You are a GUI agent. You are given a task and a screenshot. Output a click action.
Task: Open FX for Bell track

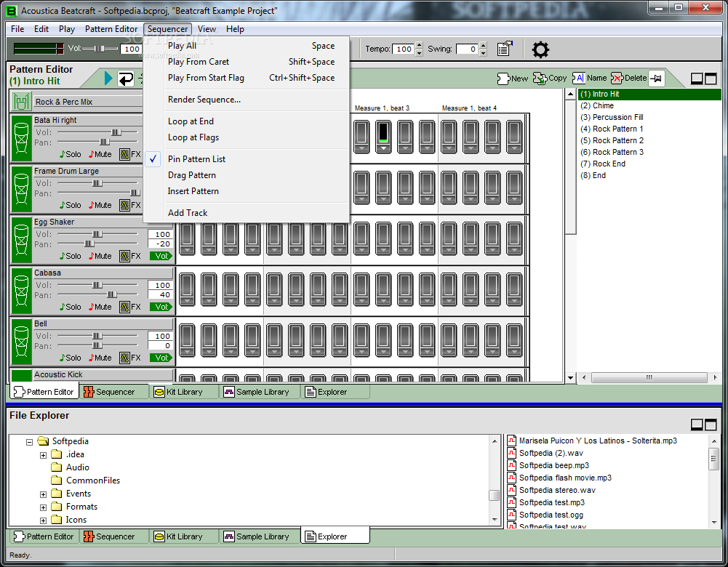pos(130,358)
